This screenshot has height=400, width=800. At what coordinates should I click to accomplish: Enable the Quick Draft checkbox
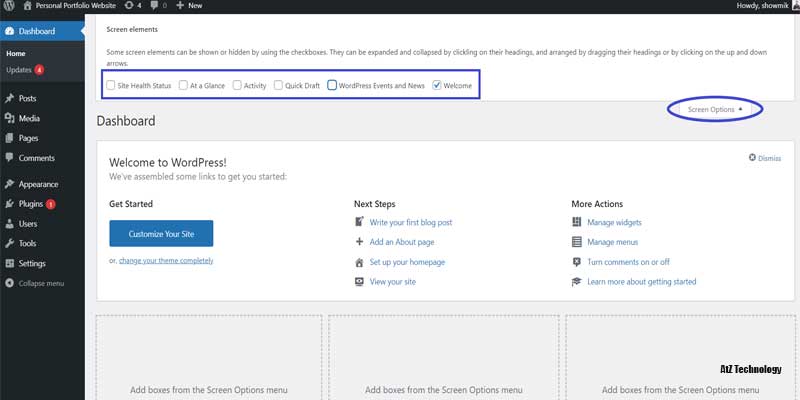pyautogui.click(x=278, y=85)
